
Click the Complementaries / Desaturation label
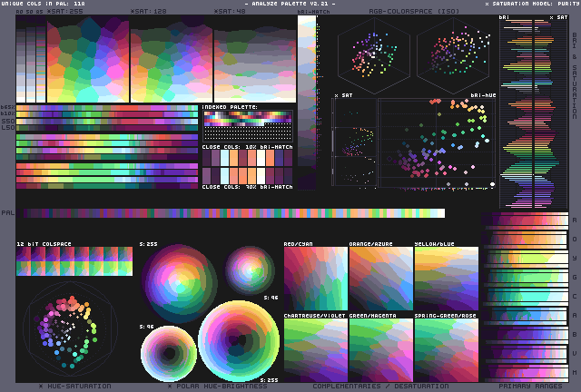(376, 386)
